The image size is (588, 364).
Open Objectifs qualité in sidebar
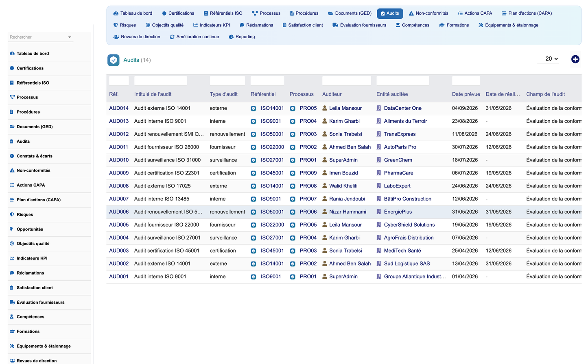pos(33,244)
